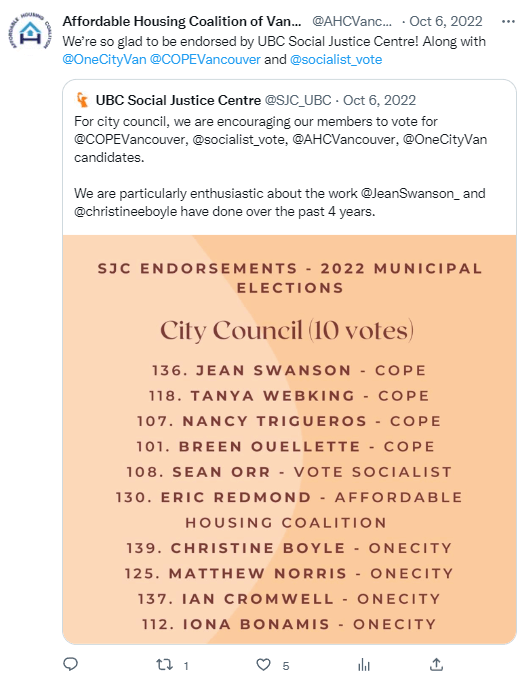Open tweet analytics bar chart icon

(364, 664)
